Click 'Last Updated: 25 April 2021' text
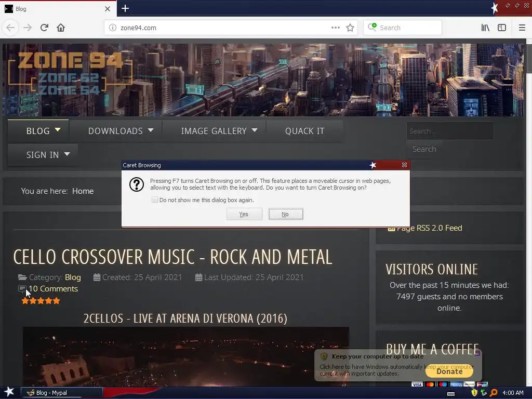The height and width of the screenshot is (399, 532). [254, 277]
